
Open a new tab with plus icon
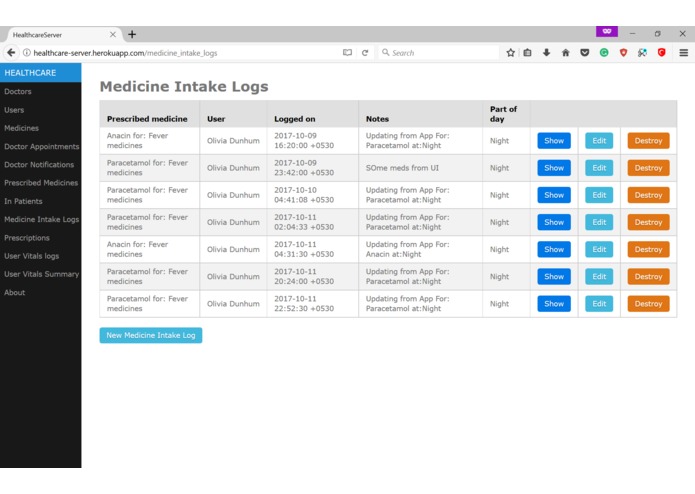pos(132,34)
